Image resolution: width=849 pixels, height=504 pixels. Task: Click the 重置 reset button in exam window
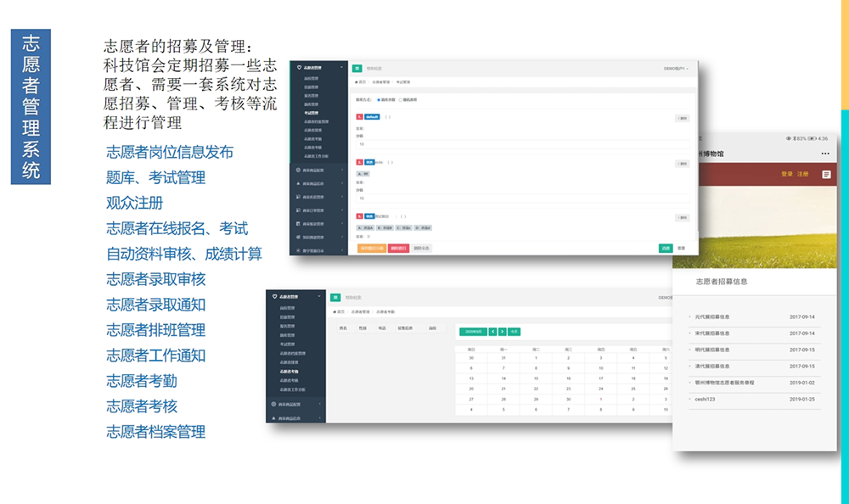[681, 248]
